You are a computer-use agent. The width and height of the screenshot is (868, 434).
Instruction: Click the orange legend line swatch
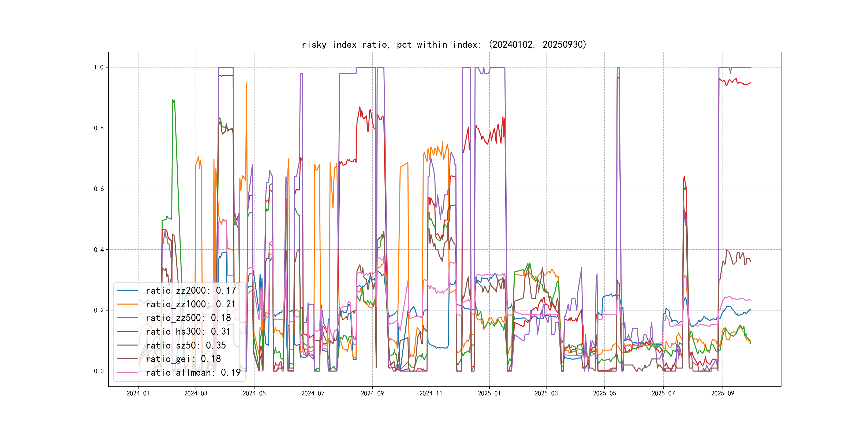(x=128, y=304)
